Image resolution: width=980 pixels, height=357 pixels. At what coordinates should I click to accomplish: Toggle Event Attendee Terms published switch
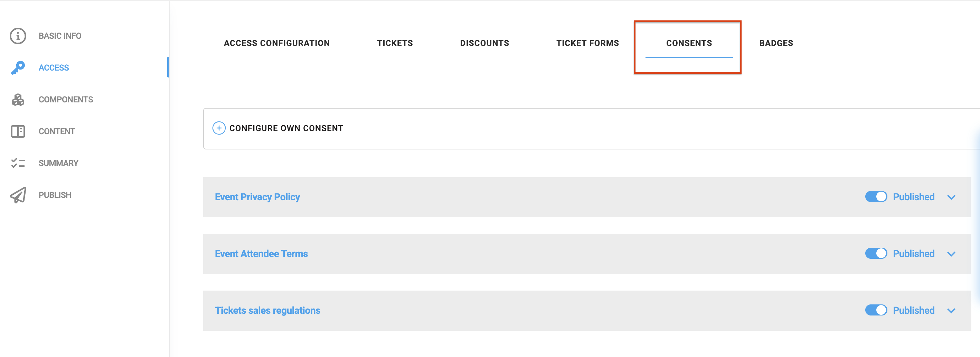pyautogui.click(x=876, y=254)
